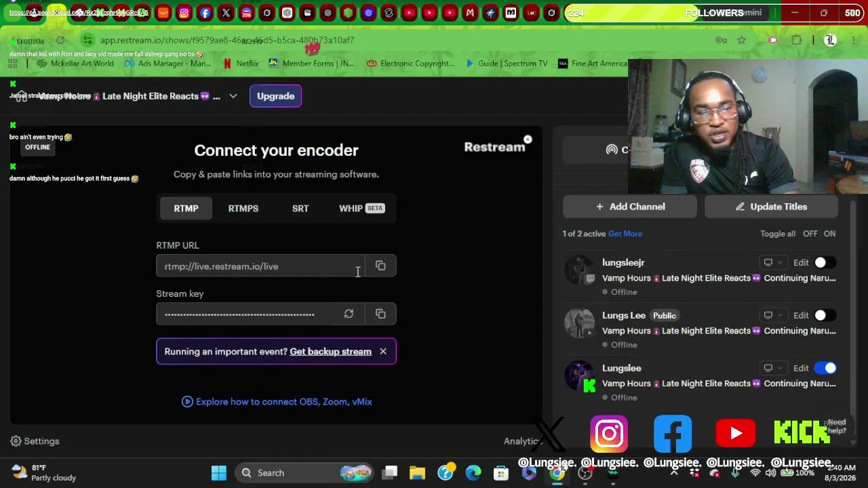Toggle the lungsleejr channel on

tap(825, 262)
